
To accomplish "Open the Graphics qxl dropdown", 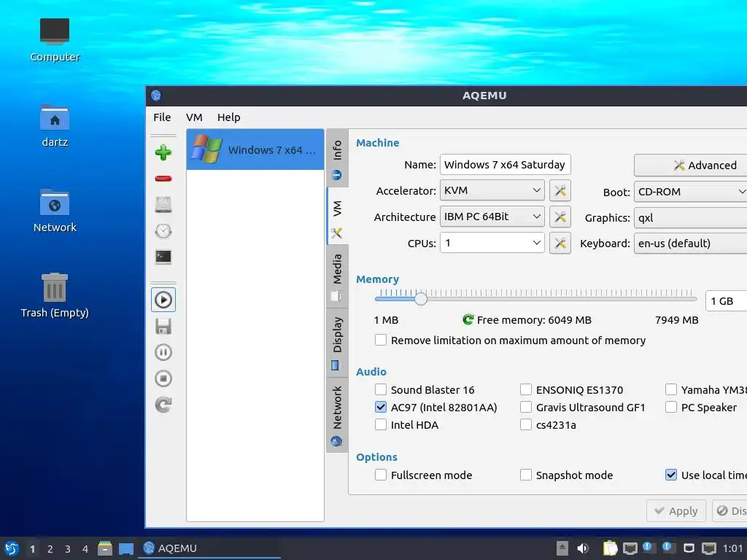I will 691,217.
